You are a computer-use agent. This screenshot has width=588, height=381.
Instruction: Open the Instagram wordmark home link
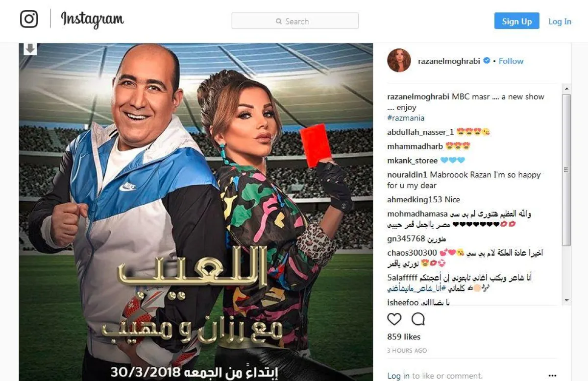[x=92, y=20]
